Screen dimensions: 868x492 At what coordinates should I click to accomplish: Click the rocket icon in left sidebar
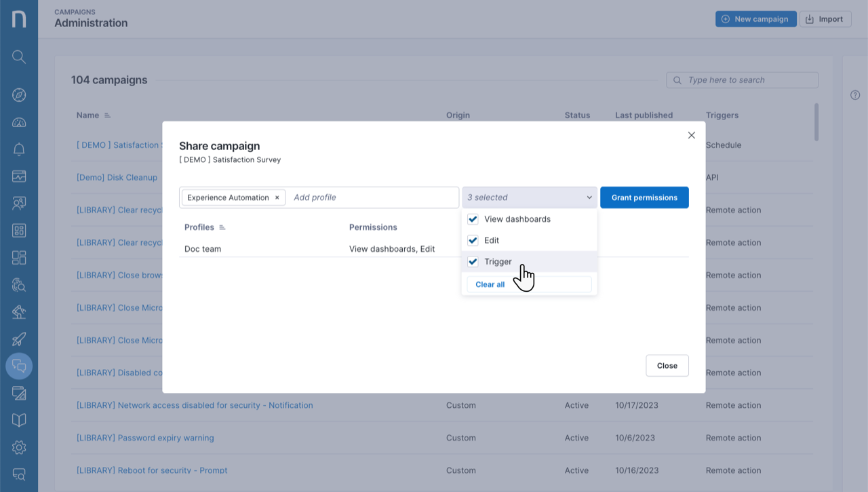(19, 339)
